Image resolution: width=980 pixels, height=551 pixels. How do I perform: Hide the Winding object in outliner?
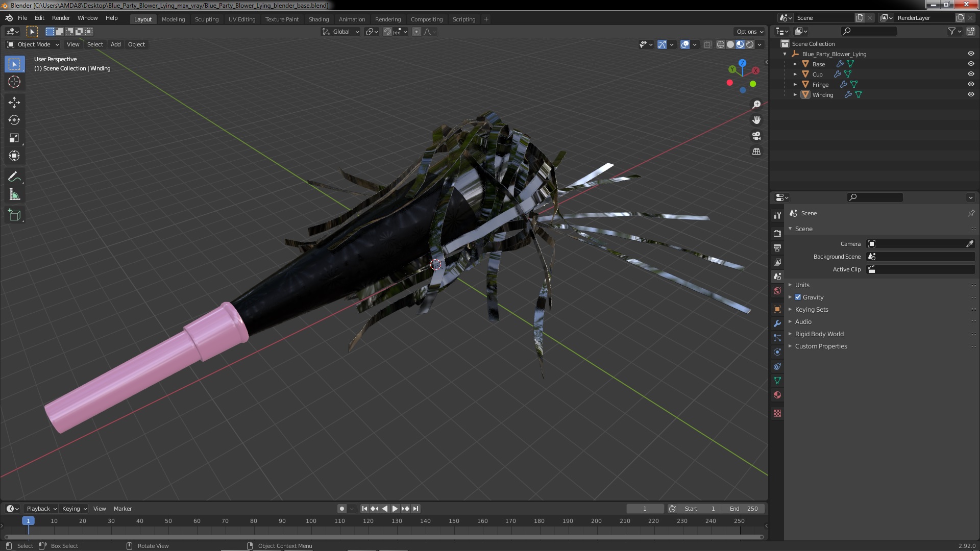pos(971,94)
